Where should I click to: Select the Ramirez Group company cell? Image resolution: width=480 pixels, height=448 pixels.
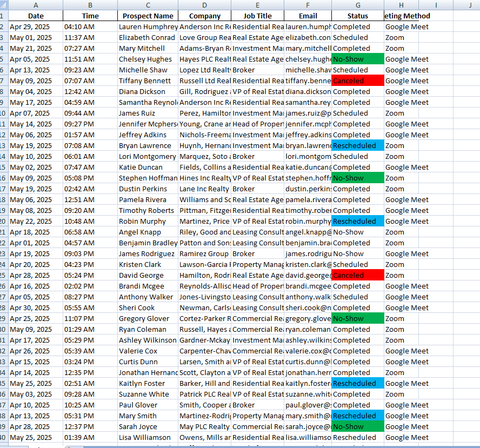(x=204, y=253)
